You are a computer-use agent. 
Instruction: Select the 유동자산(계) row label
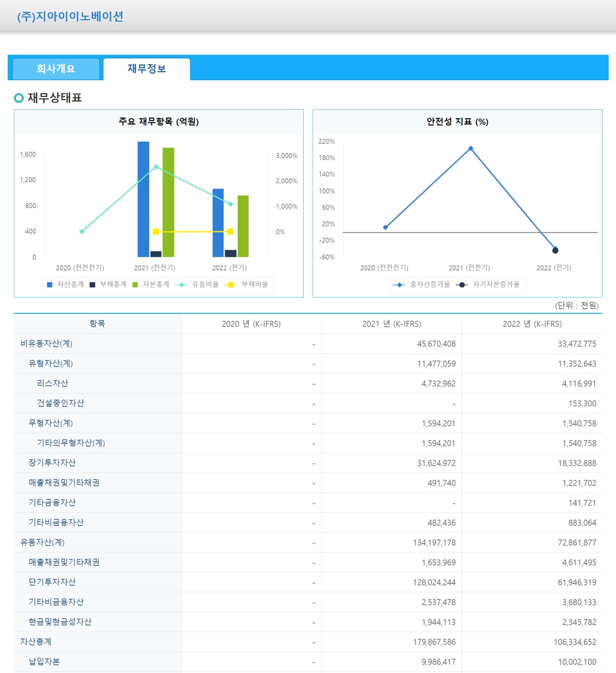point(42,543)
